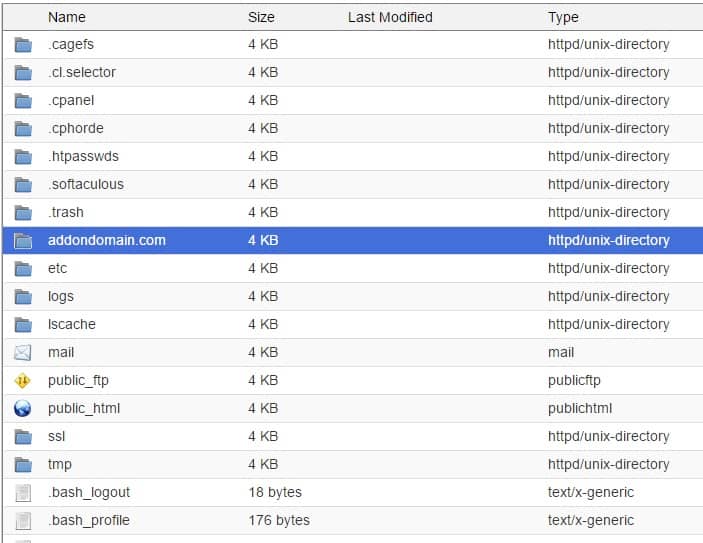Image resolution: width=703 pixels, height=543 pixels.
Task: Click 4 KB size in mail row
Action: 263,352
